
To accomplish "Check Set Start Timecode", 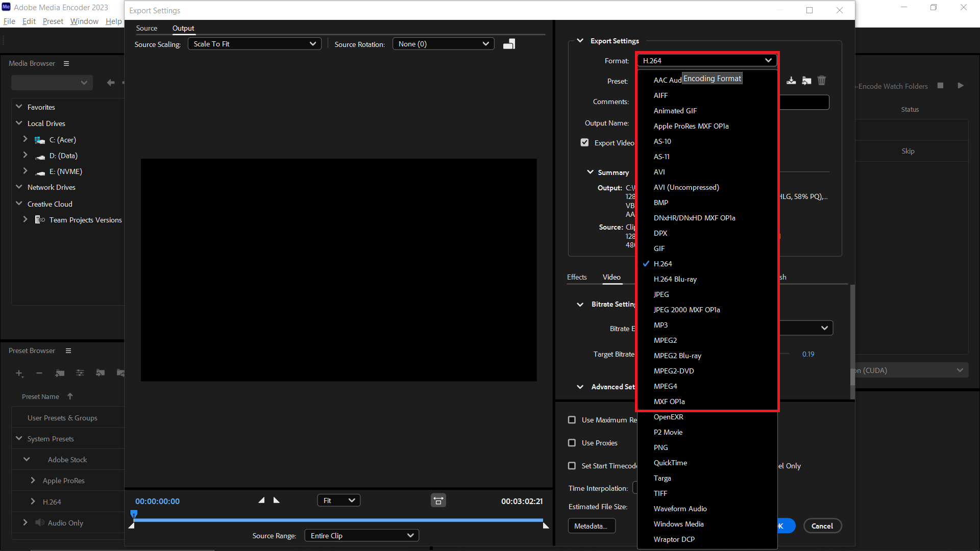I will pos(572,465).
